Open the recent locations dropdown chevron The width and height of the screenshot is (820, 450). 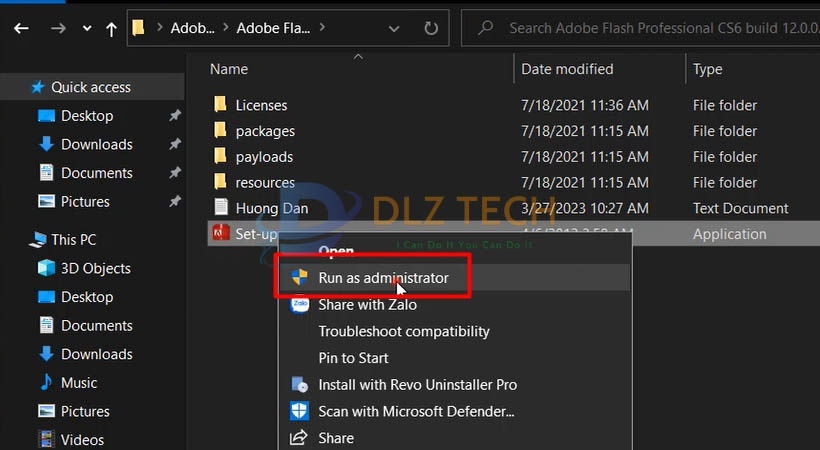pyautogui.click(x=87, y=28)
